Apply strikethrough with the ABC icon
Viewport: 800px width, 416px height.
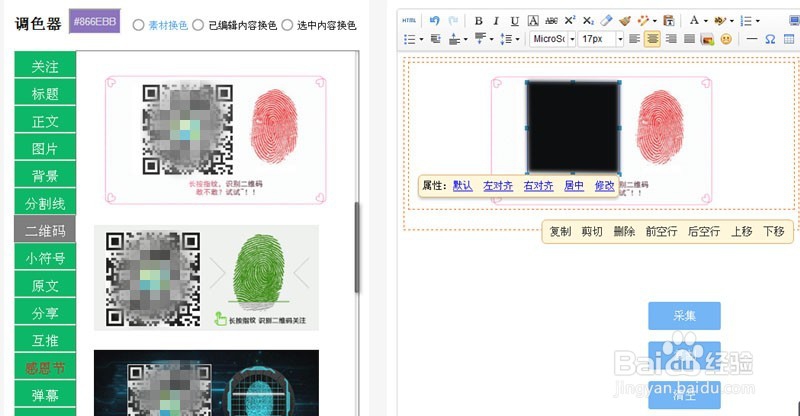[x=552, y=21]
